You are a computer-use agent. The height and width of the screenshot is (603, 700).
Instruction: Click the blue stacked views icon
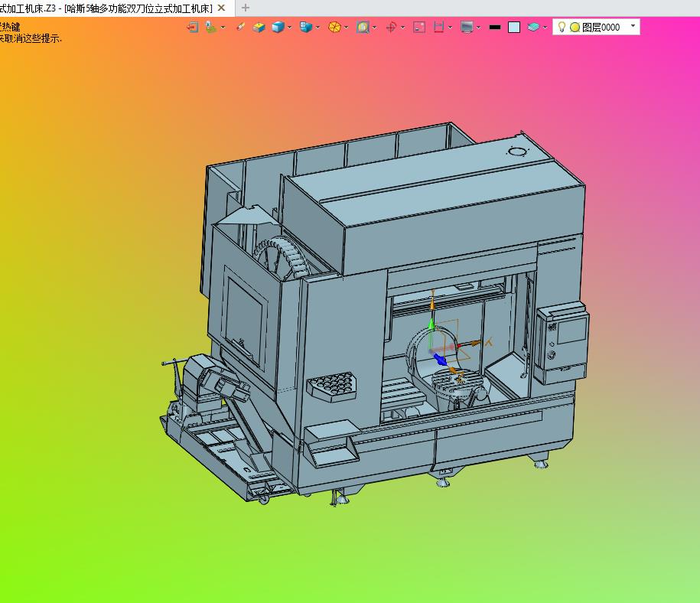click(x=306, y=28)
